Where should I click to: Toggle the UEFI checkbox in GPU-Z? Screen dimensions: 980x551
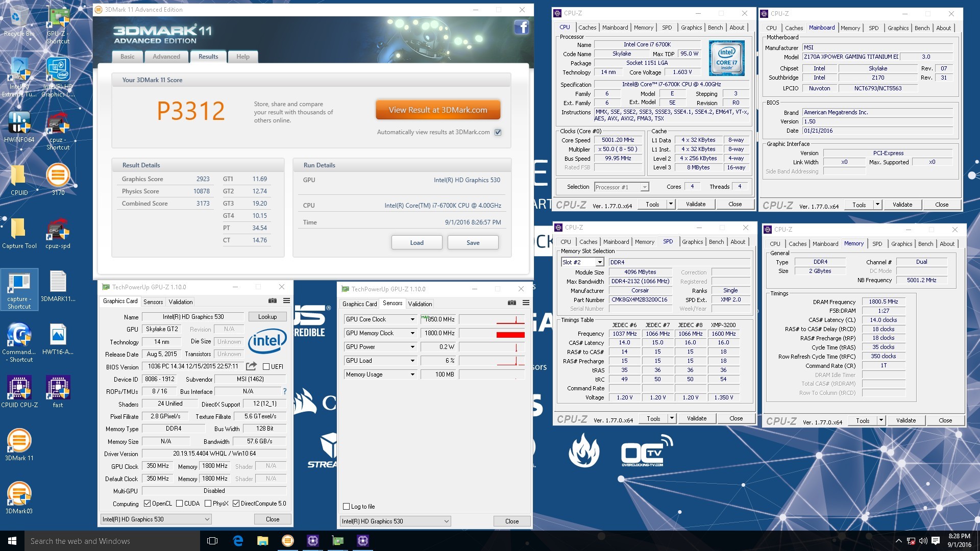[x=266, y=367]
